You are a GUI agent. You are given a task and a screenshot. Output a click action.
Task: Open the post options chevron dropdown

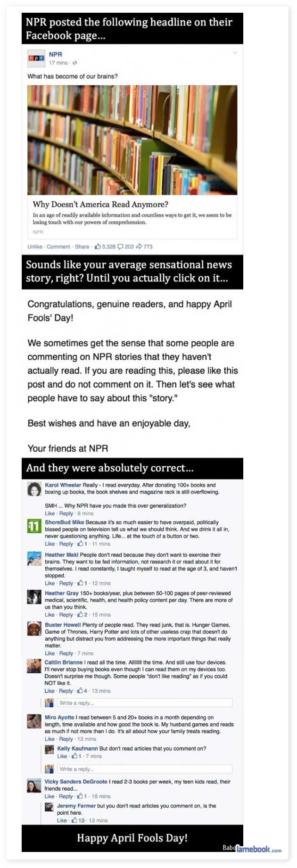point(235,53)
